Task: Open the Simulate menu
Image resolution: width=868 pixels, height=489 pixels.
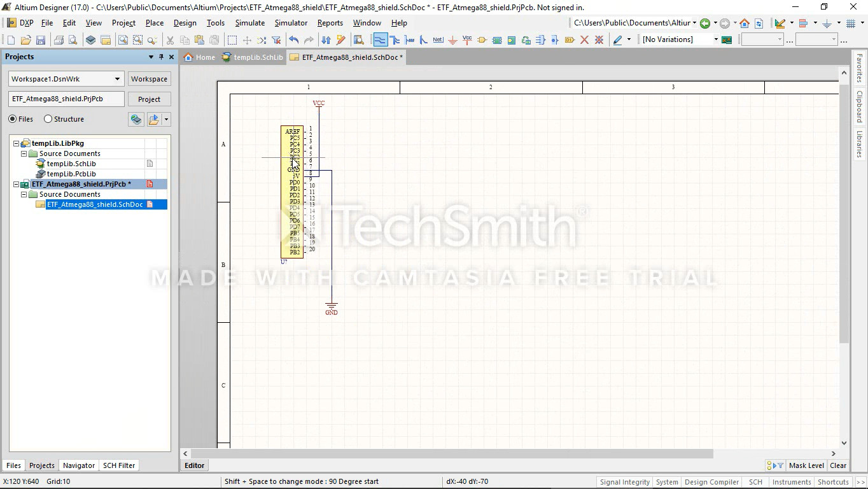Action: (x=249, y=23)
